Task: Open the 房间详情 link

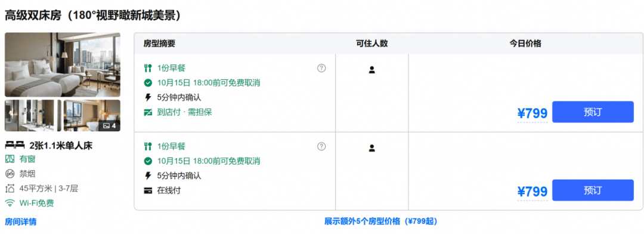Action: (20, 221)
